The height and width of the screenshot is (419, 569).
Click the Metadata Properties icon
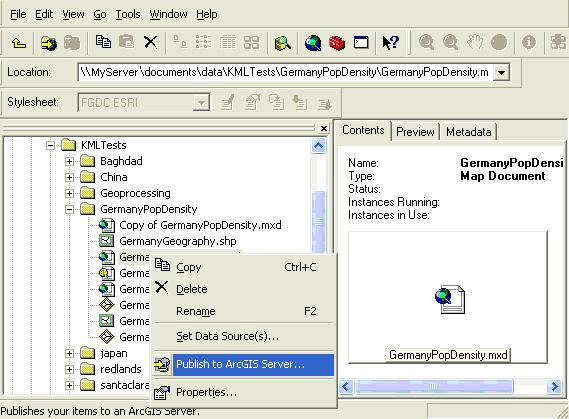(253, 102)
